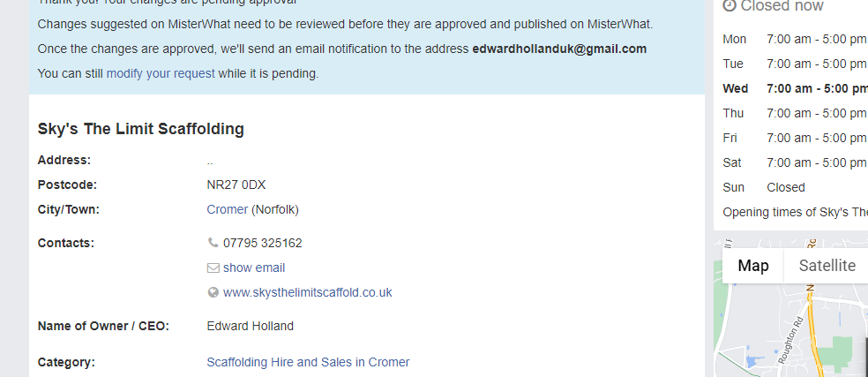The image size is (868, 377).
Task: Reveal the address via show email
Action: [x=254, y=268]
